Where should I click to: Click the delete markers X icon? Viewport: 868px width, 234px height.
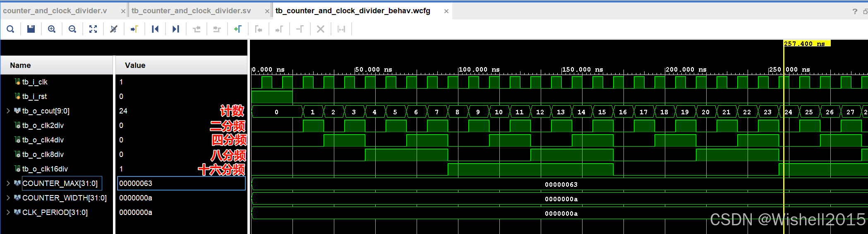[x=321, y=29]
